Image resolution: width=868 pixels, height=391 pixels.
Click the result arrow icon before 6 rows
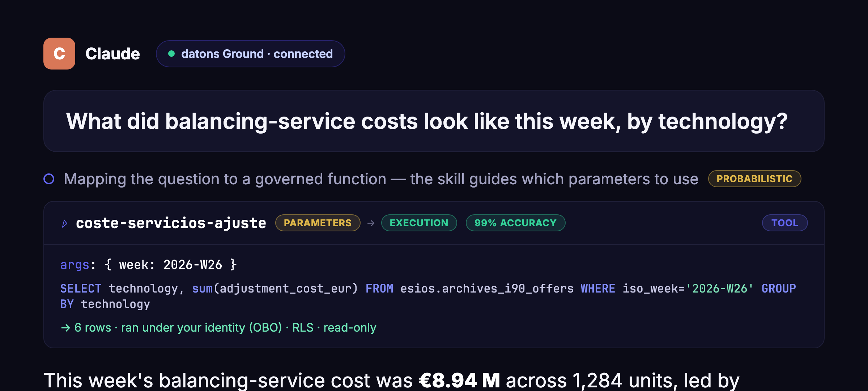(x=65, y=328)
